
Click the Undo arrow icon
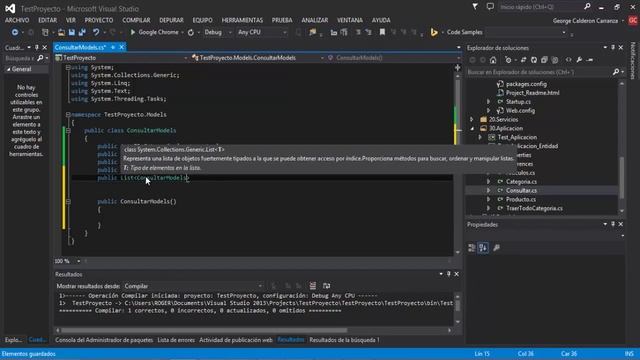tap(96, 32)
